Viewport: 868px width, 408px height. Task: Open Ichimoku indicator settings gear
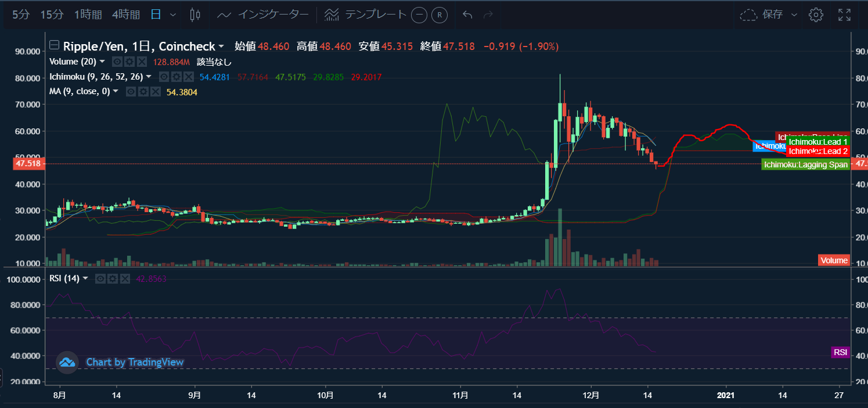point(176,77)
